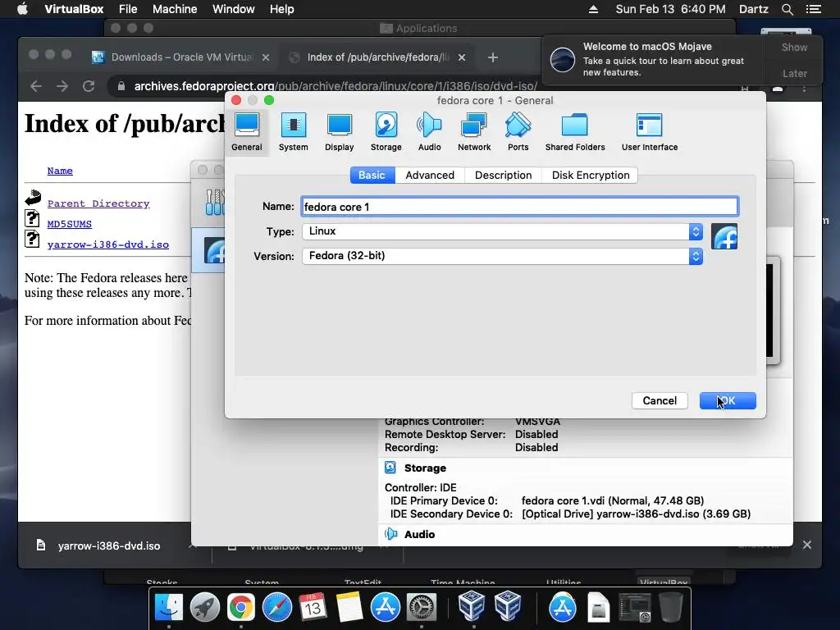Click the Fedora OS type icon

(724, 237)
